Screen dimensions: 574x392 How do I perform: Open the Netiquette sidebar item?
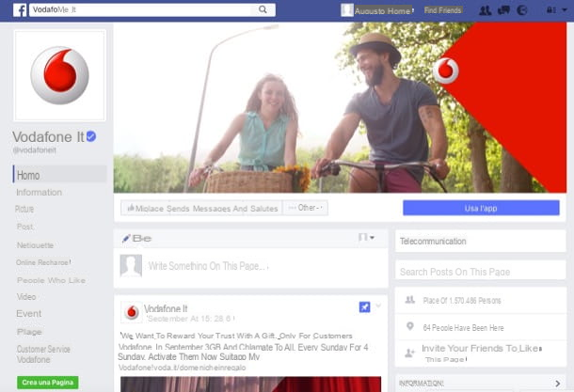tap(35, 245)
